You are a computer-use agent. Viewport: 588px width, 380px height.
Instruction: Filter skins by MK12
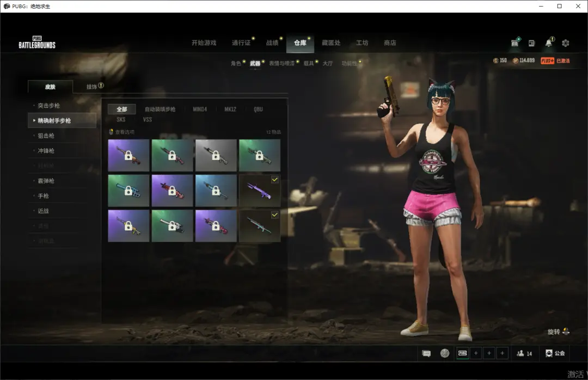(230, 109)
